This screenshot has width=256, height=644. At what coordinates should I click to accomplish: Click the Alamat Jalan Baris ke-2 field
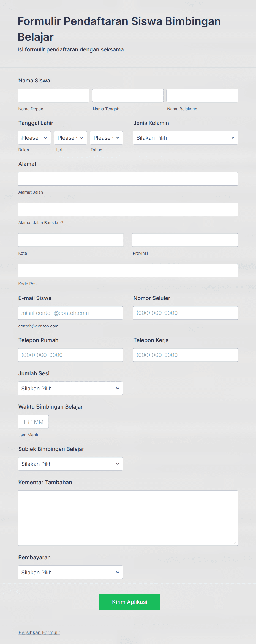point(128,209)
